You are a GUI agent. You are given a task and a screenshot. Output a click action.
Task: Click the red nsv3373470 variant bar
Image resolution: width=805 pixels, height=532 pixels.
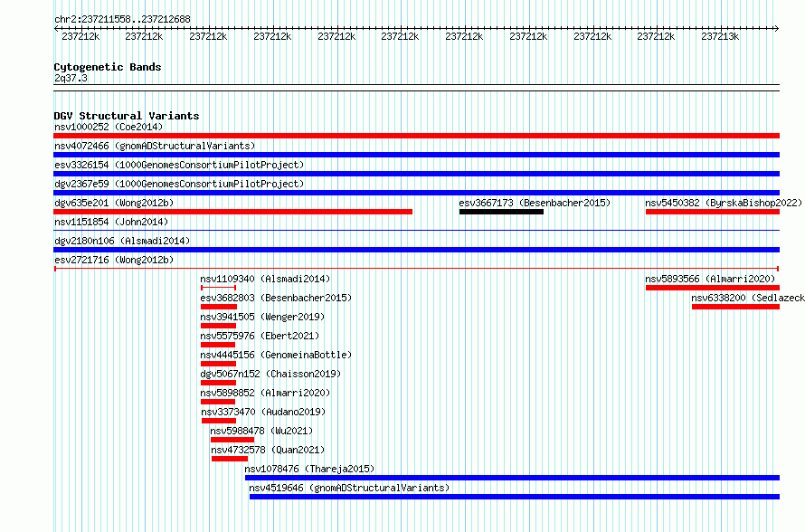219,421
